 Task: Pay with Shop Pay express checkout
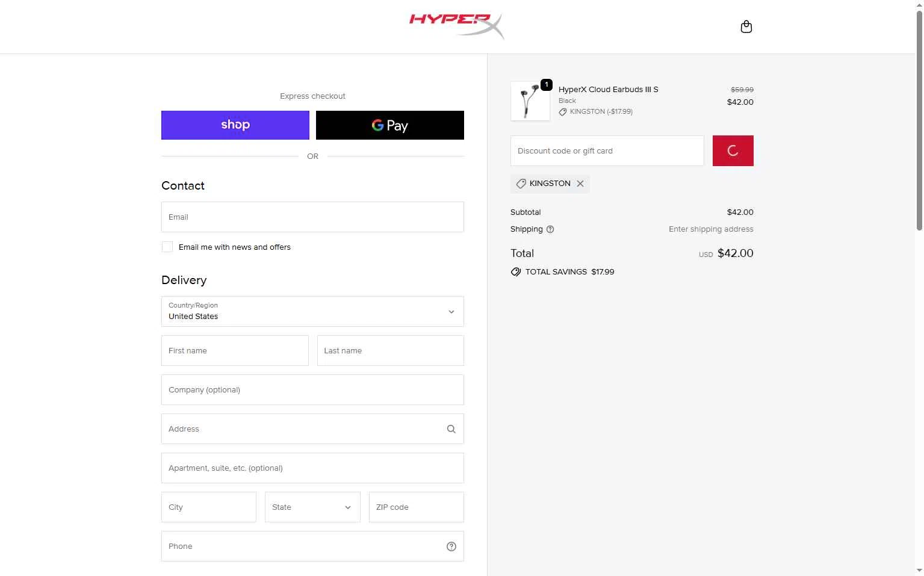coord(235,125)
